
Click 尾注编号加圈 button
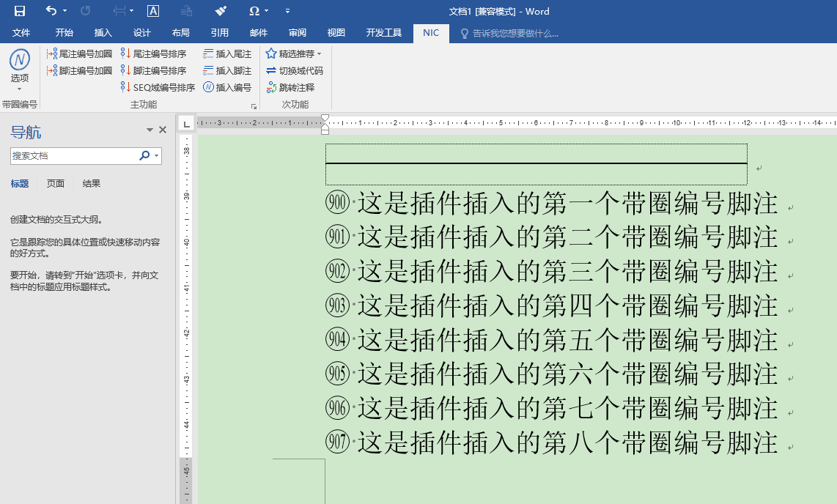coord(80,54)
